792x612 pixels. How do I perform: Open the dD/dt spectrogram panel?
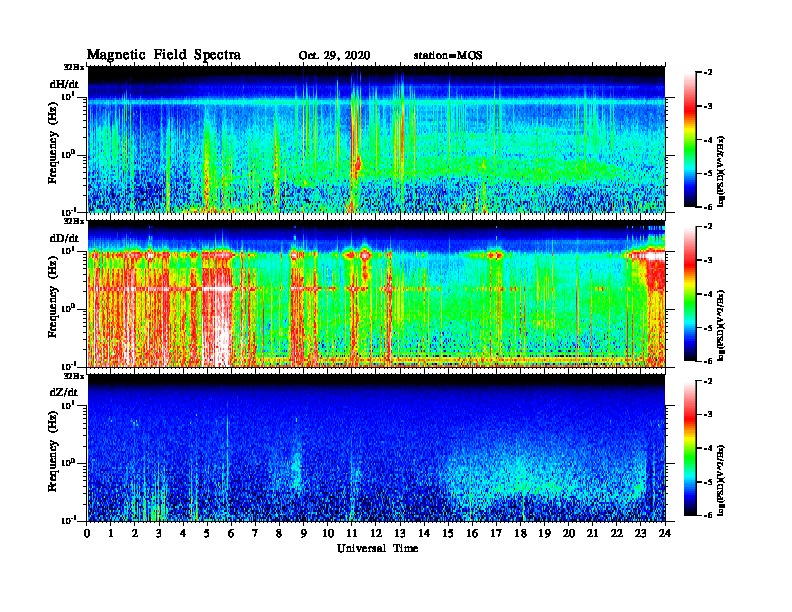click(x=376, y=294)
